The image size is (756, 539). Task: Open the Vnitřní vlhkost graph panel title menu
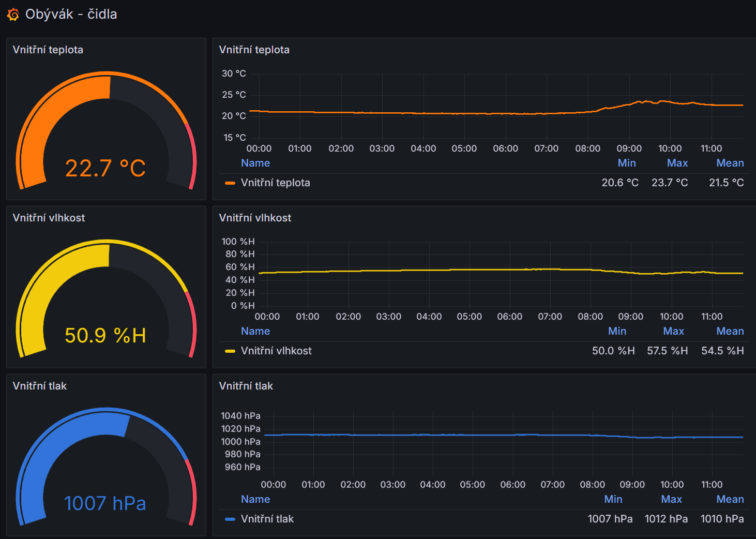point(255,218)
